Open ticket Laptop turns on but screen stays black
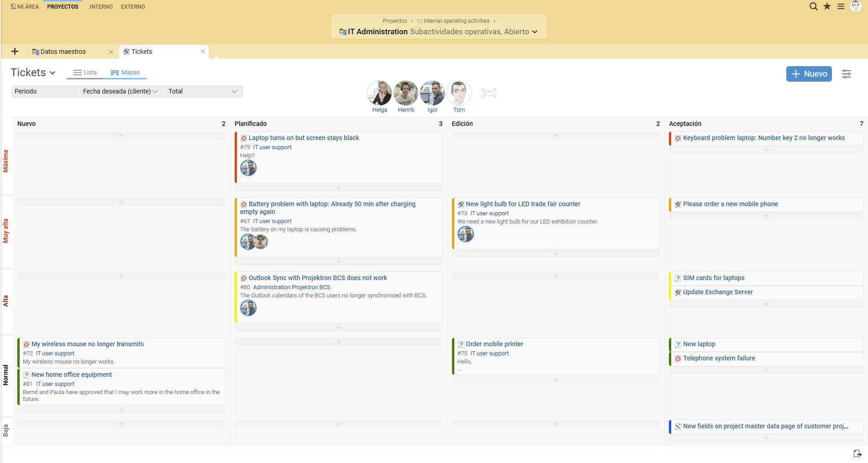The width and height of the screenshot is (868, 463). 304,138
